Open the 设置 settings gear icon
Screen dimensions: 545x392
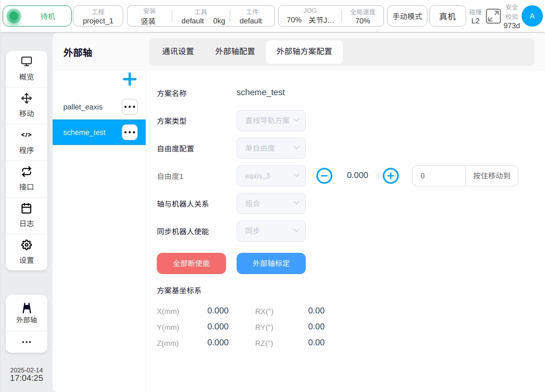click(x=27, y=252)
